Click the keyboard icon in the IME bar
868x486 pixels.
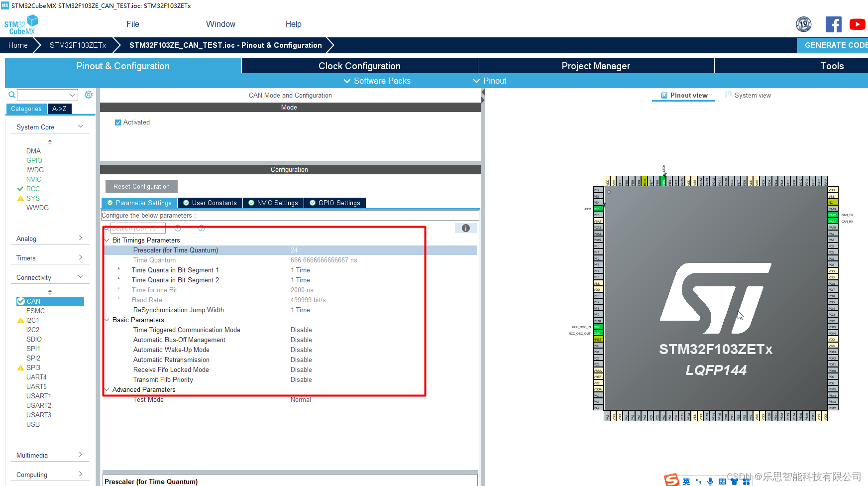722,482
